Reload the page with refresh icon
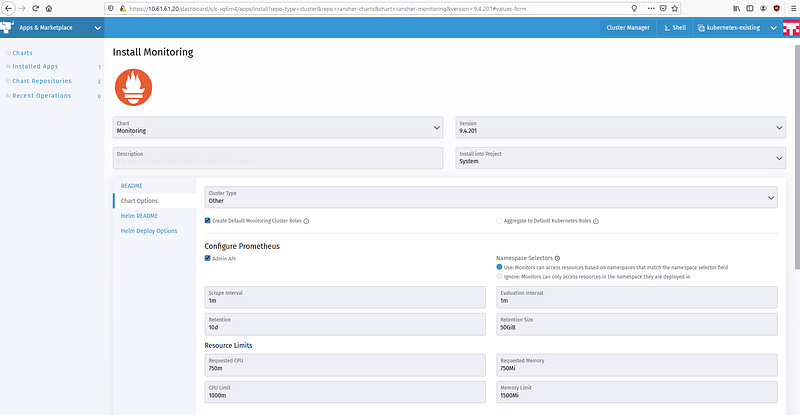 [36, 8]
